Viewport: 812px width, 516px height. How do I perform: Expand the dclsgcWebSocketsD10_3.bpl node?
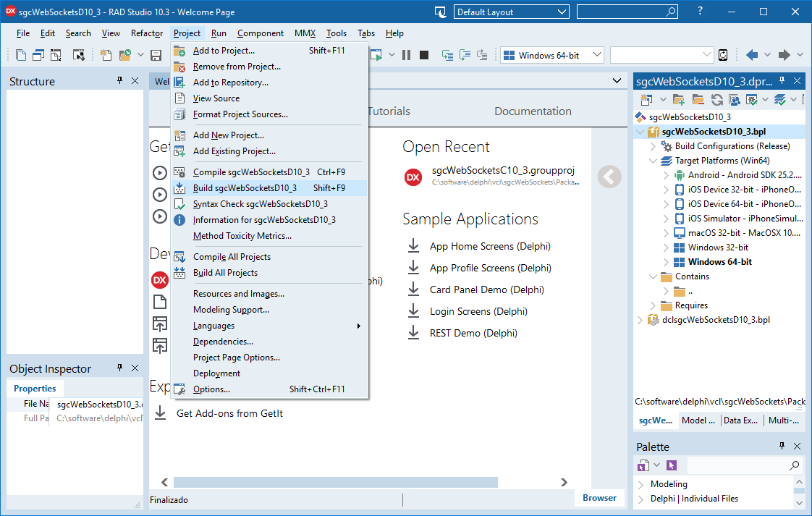point(640,320)
